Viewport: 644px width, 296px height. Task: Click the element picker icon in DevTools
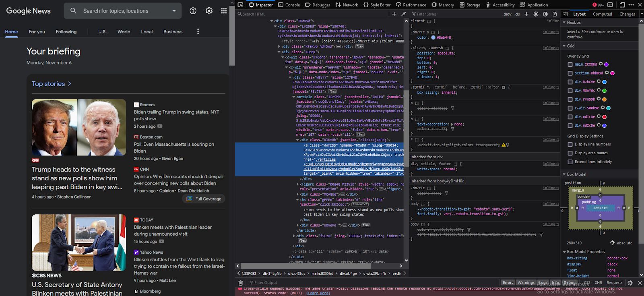pos(240,5)
